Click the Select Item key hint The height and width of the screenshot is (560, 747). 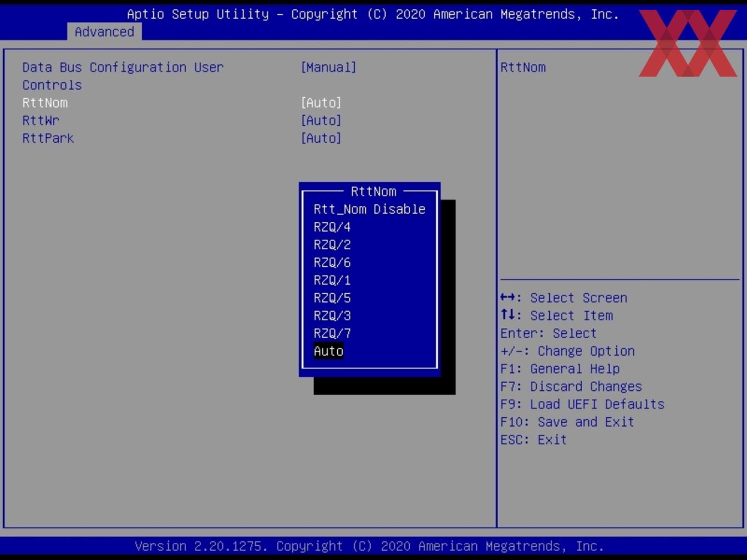[556, 316]
